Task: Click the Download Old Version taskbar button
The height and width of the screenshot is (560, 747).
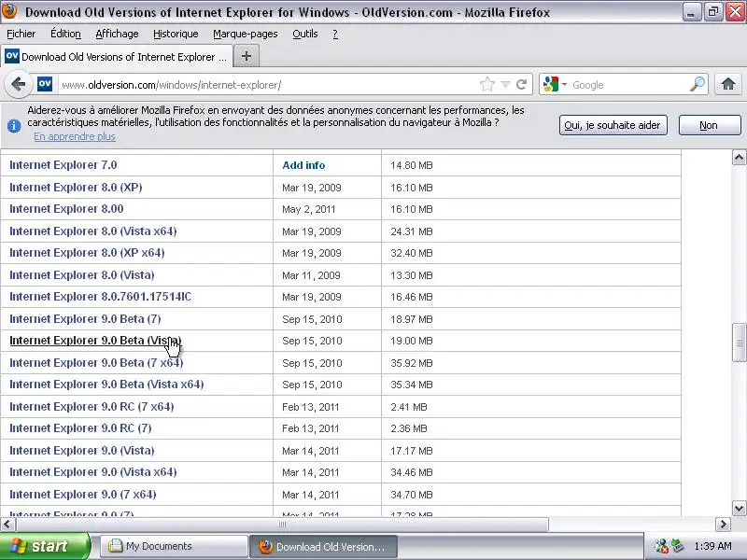Action: tap(323, 547)
